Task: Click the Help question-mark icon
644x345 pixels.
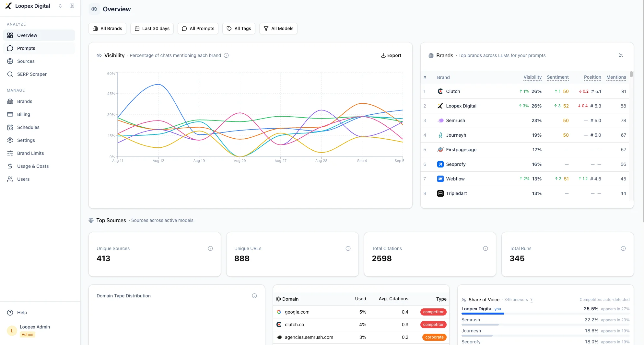Action: [10, 313]
